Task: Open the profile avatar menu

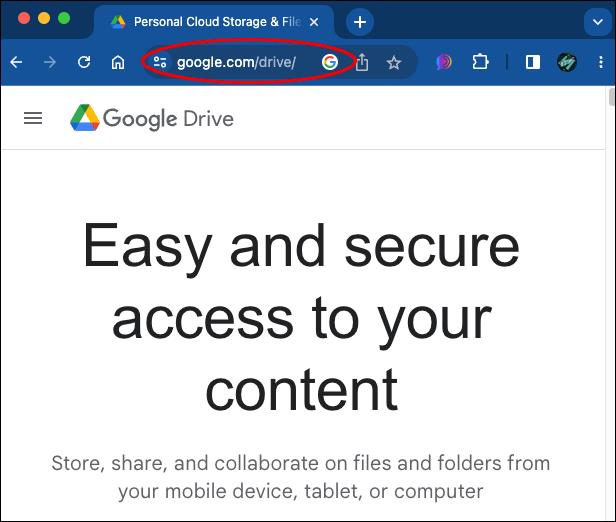Action: pos(567,62)
